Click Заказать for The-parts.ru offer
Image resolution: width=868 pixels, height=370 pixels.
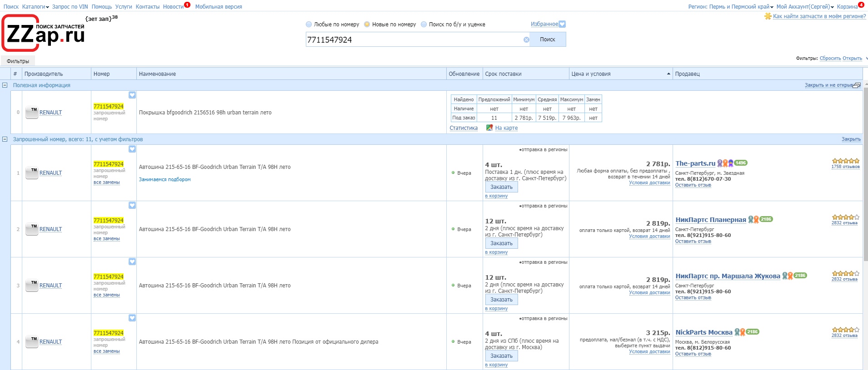point(501,187)
